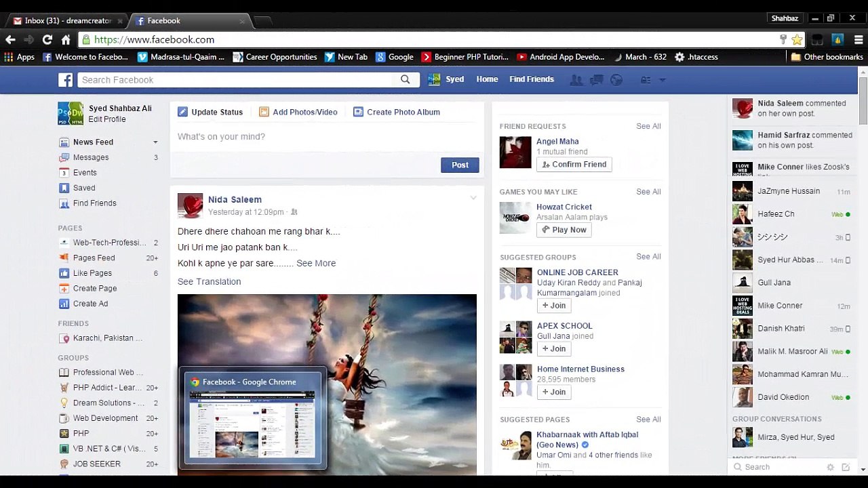The height and width of the screenshot is (488, 868).
Task: Open Home in the top navigation
Action: pos(487,79)
